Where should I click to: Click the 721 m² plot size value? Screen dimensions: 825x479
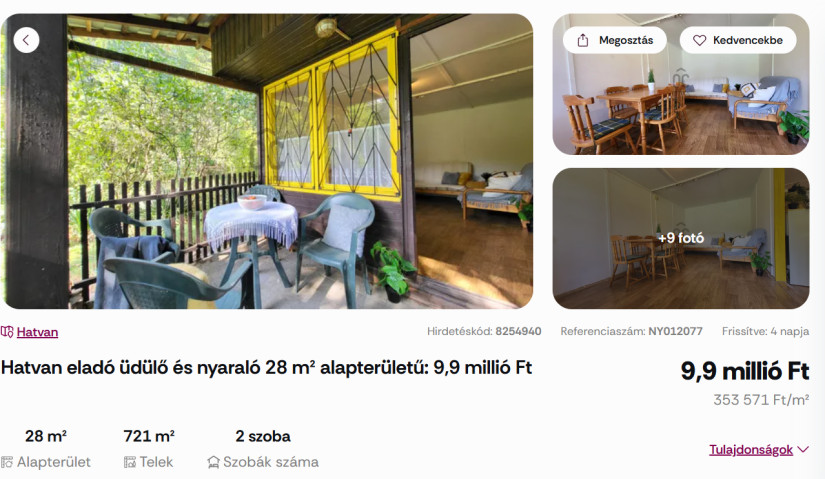click(x=149, y=436)
